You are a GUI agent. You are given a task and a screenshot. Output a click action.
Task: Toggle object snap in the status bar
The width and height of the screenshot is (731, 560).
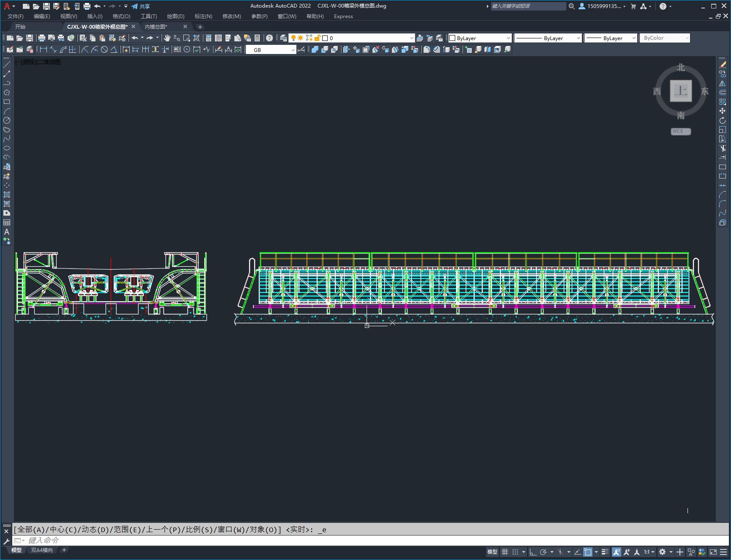click(588, 552)
